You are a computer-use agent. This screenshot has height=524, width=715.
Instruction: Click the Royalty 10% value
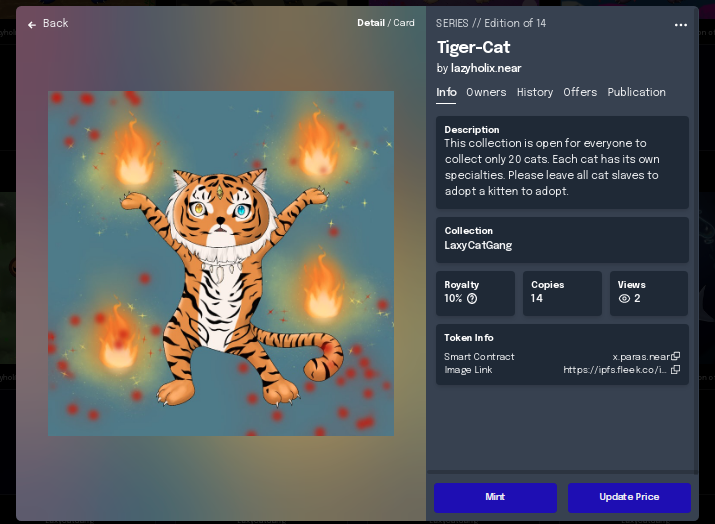tap(453, 299)
